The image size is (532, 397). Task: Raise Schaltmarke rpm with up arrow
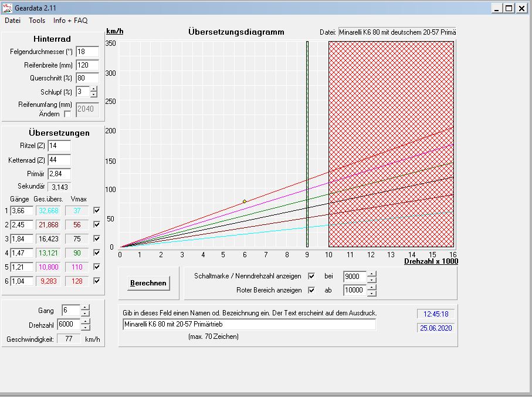(x=371, y=273)
